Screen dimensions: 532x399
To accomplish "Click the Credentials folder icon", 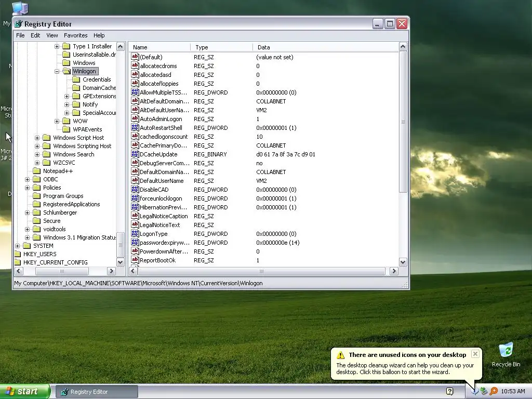I will [76, 79].
